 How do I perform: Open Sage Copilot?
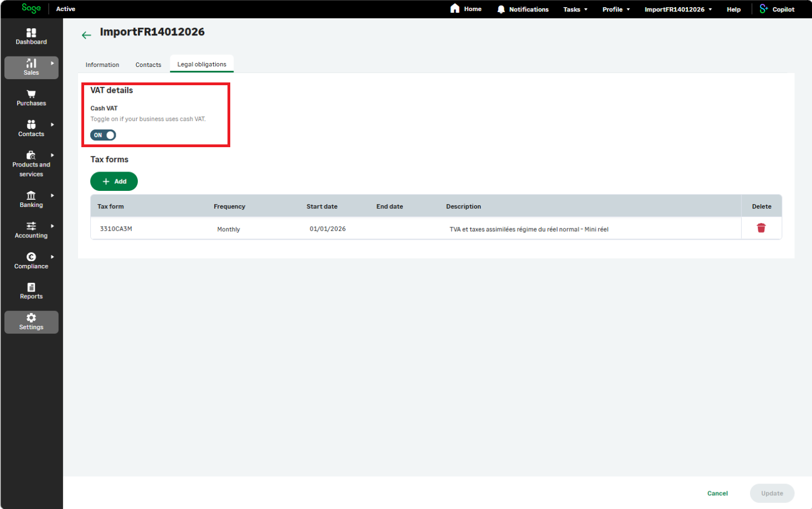click(x=777, y=9)
